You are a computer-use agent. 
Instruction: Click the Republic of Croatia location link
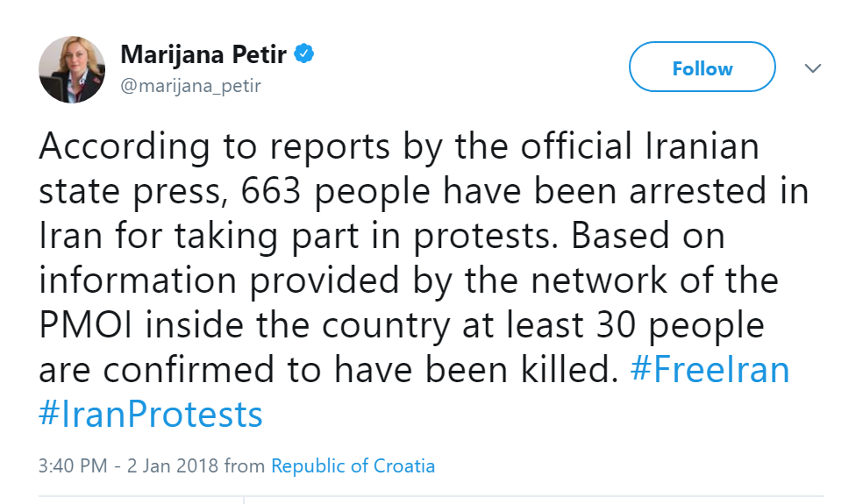point(353,465)
